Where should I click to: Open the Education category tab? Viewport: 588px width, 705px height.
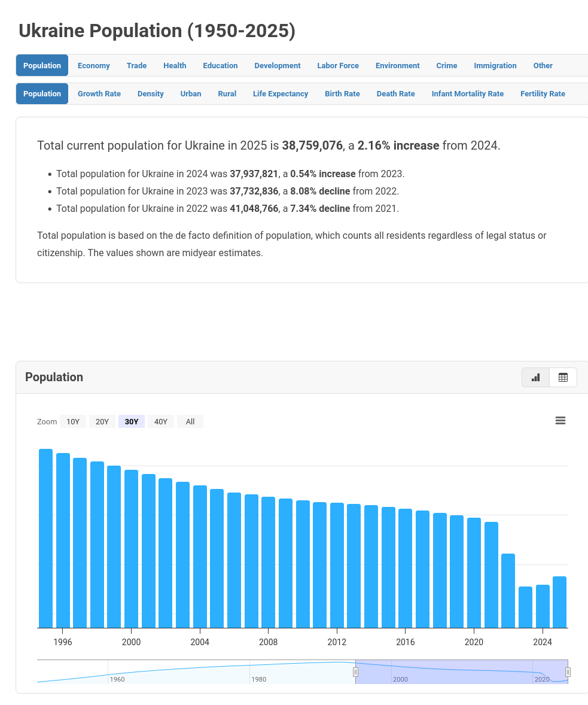(220, 66)
